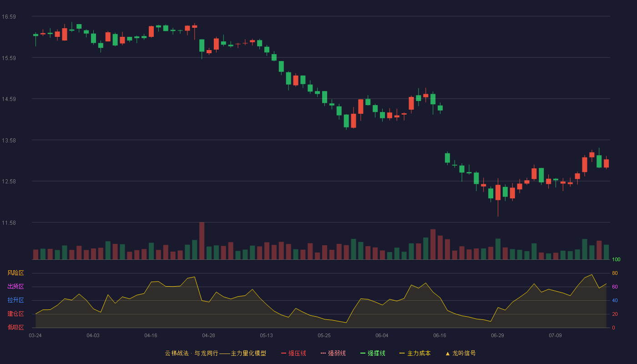Image resolution: width=637 pixels, height=364 pixels.
Task: Click the red 强压线 legend line marker
Action: (283, 354)
